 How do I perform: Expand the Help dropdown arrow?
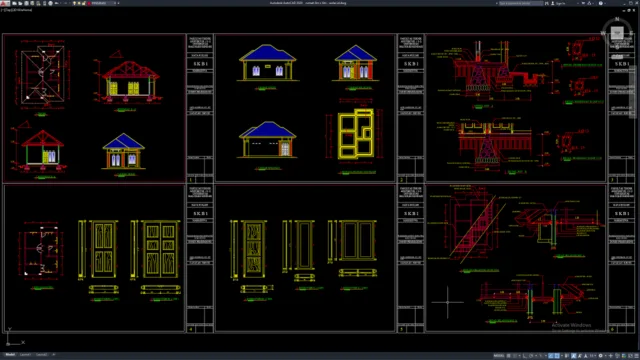tap(605, 3)
